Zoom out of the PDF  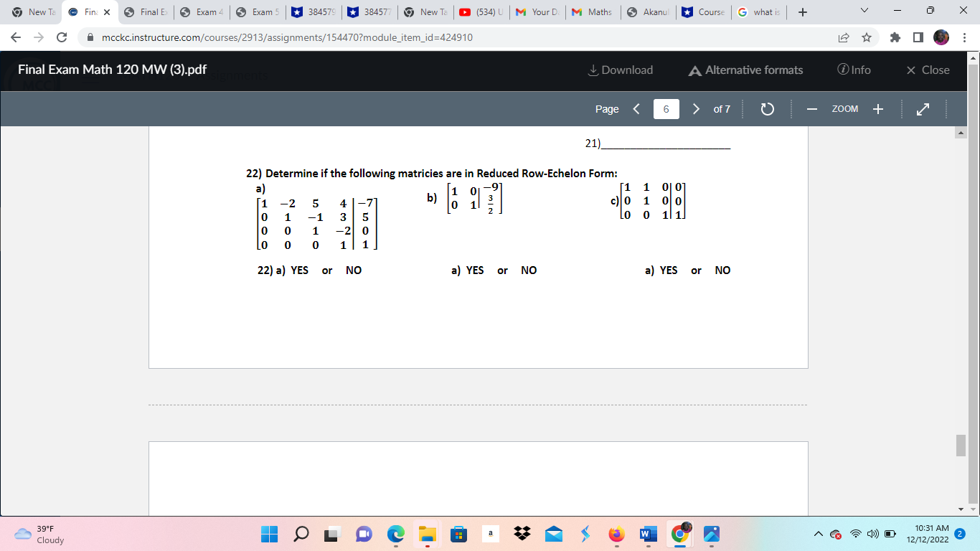point(811,108)
